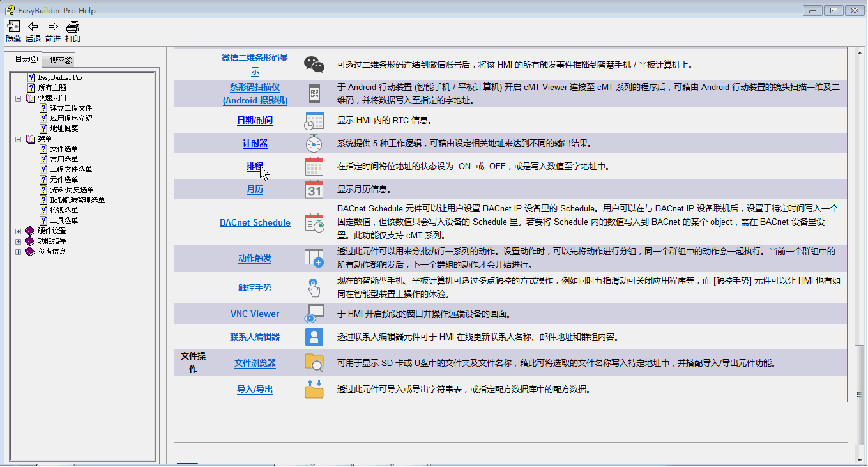Click the file browser folder-search icon
868x467 pixels.
point(314,363)
